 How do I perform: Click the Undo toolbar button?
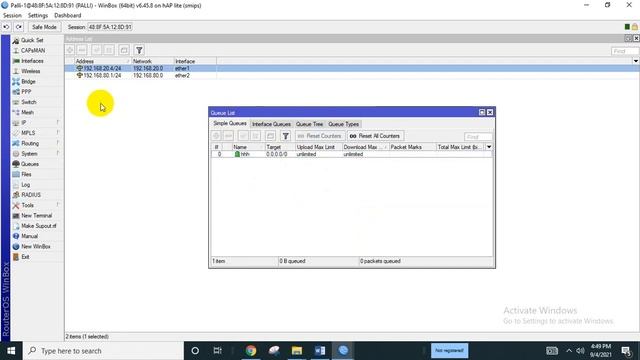(x=7, y=27)
